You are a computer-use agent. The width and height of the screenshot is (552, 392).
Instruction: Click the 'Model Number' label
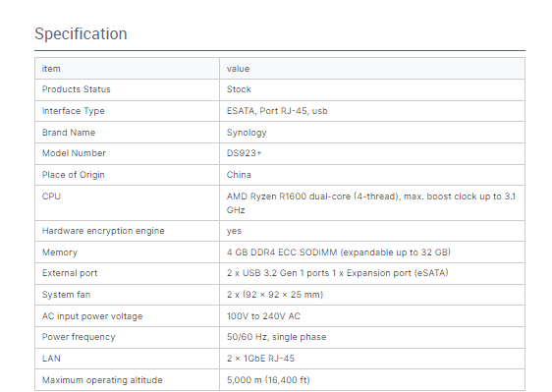74,153
